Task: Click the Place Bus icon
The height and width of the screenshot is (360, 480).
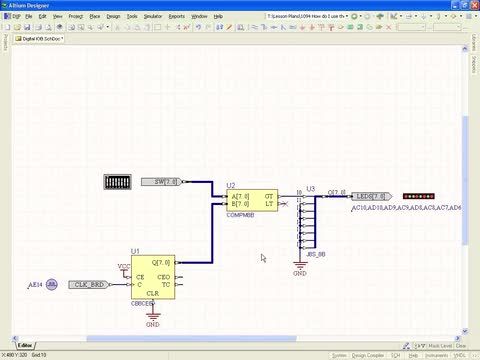Action: pos(264,27)
